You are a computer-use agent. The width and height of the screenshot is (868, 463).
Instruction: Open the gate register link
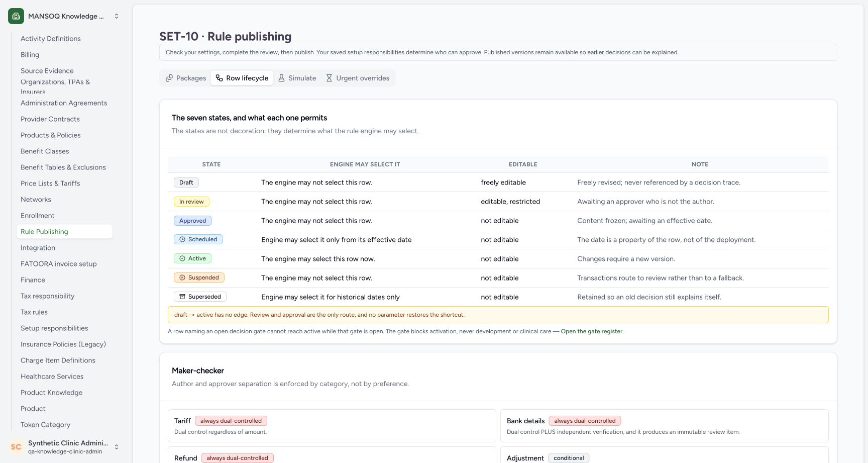[592, 331]
